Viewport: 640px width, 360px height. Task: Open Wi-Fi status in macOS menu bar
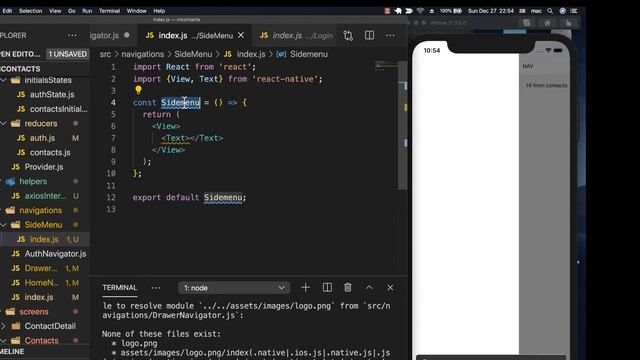click(420, 11)
